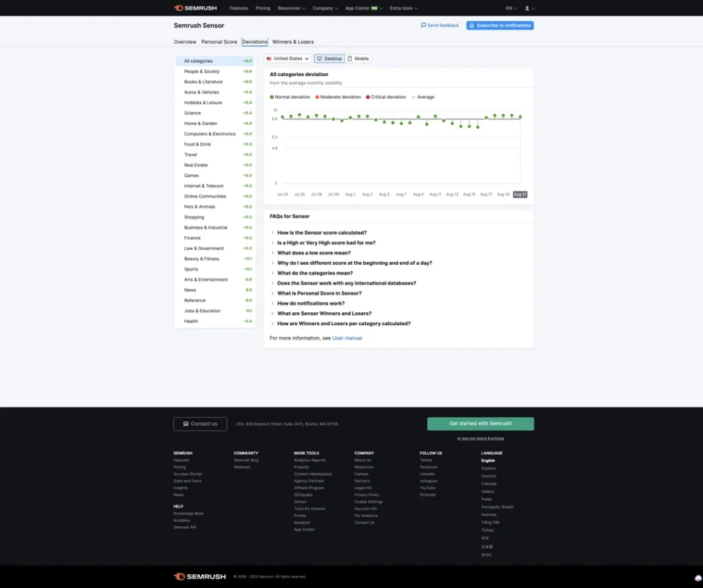Select Books & Literature category
Viewport: 703px width, 588px height.
(215, 82)
